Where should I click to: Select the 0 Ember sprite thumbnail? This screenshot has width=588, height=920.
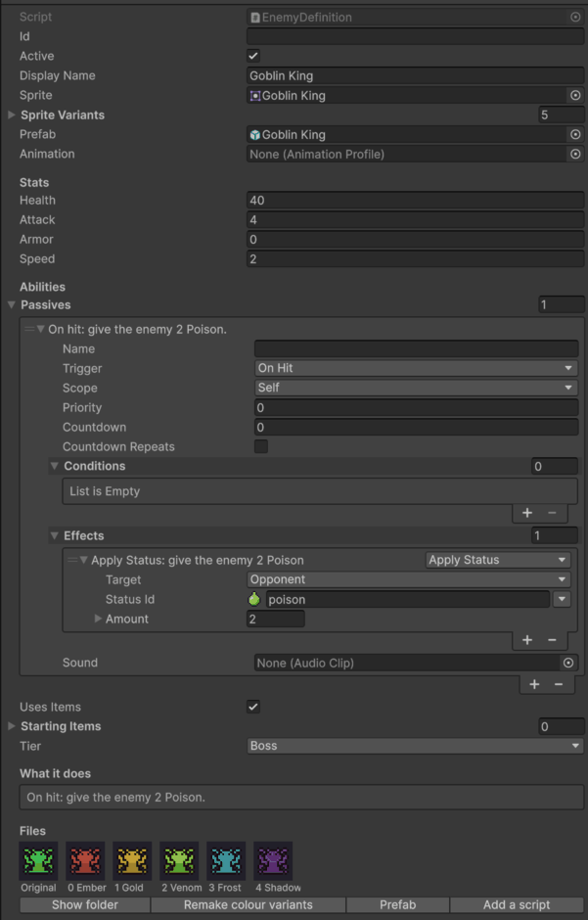coord(85,860)
